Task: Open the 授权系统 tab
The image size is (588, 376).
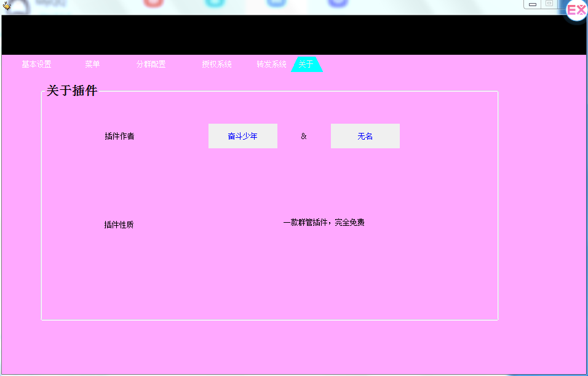Action: coord(216,63)
